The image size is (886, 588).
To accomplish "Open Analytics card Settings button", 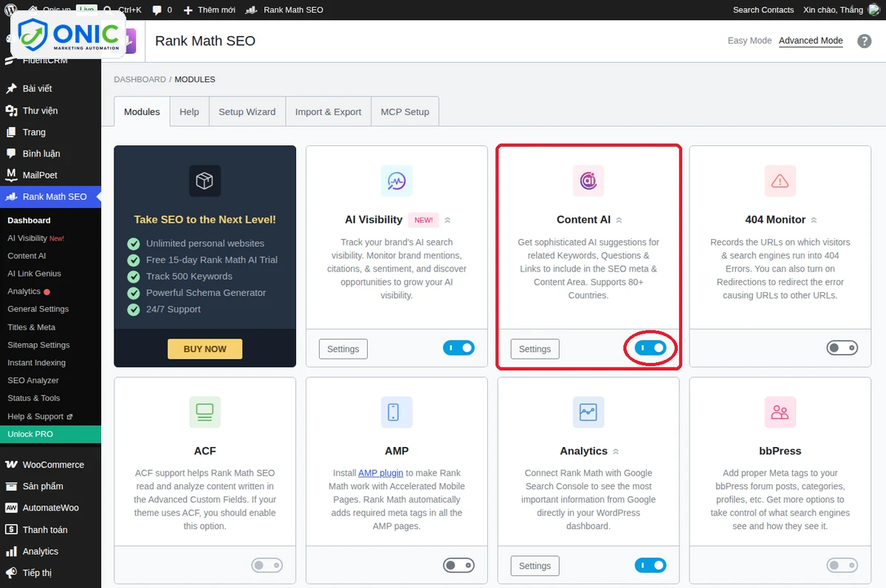I will point(535,566).
